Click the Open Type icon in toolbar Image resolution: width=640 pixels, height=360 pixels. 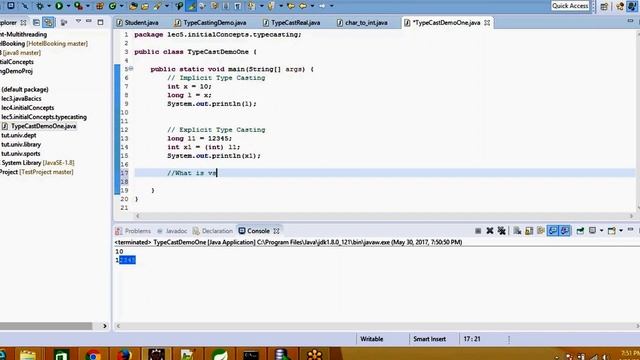click(x=133, y=6)
